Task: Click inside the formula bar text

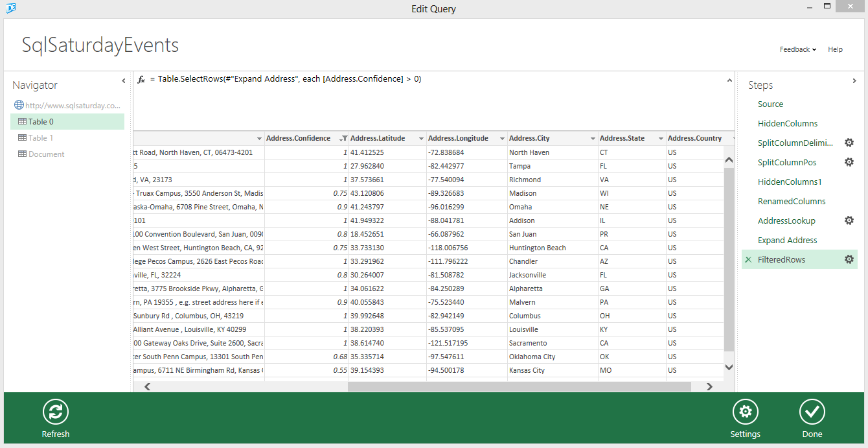Action: tap(285, 79)
